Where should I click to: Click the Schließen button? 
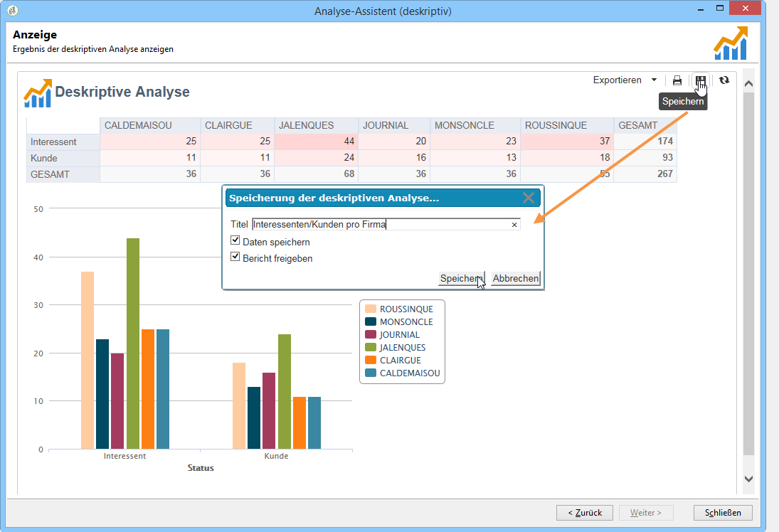723,513
